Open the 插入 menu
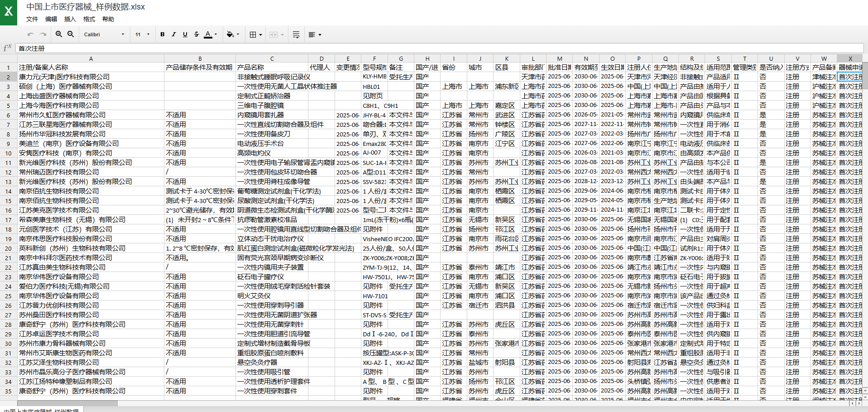The width and height of the screenshot is (868, 412). pos(70,19)
